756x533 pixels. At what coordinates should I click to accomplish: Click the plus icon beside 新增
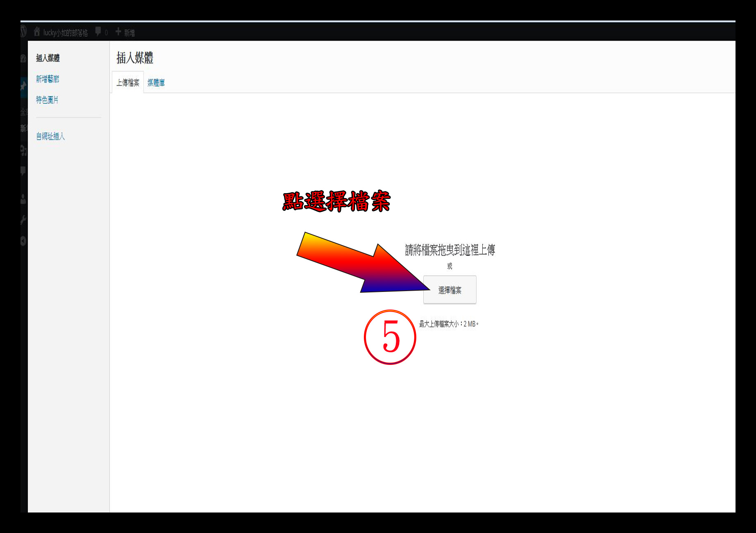pos(118,32)
